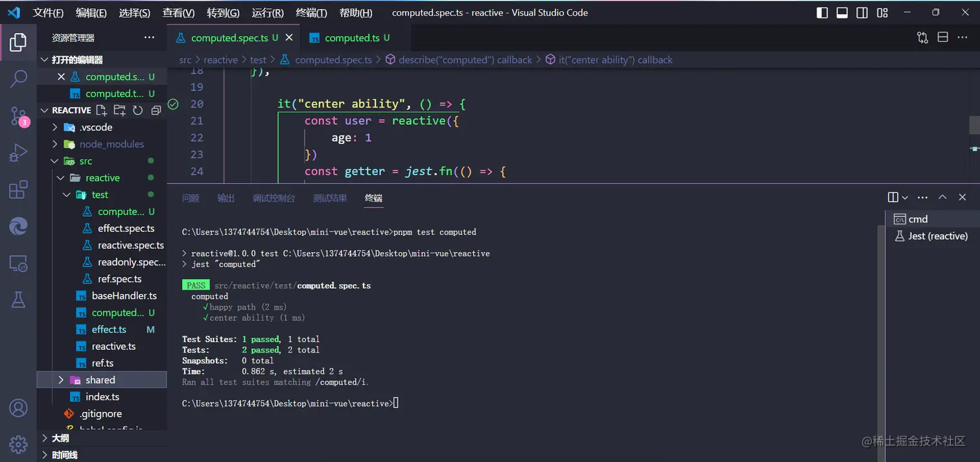Switch to 调试控制台 debug console tab
Viewport: 980px width, 462px height.
(274, 198)
